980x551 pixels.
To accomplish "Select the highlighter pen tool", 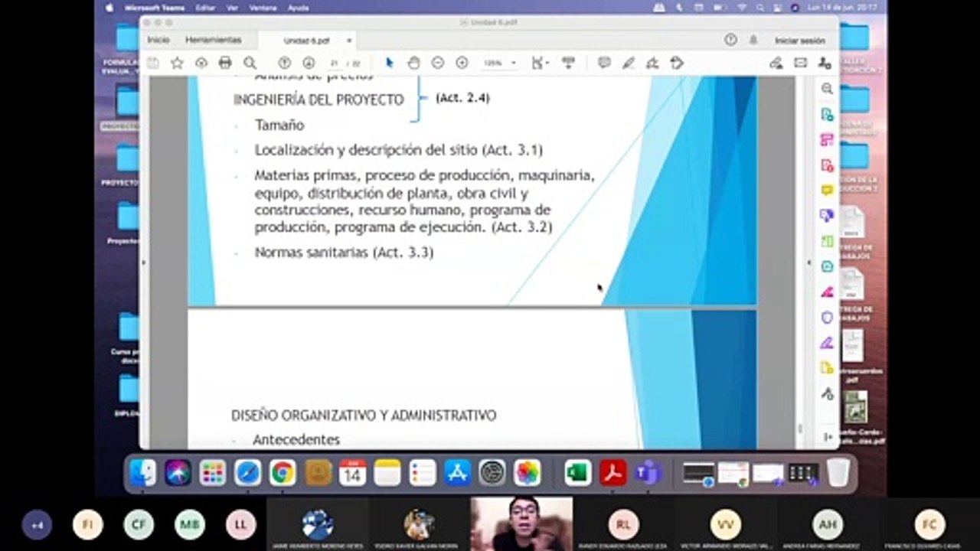I will coord(629,64).
